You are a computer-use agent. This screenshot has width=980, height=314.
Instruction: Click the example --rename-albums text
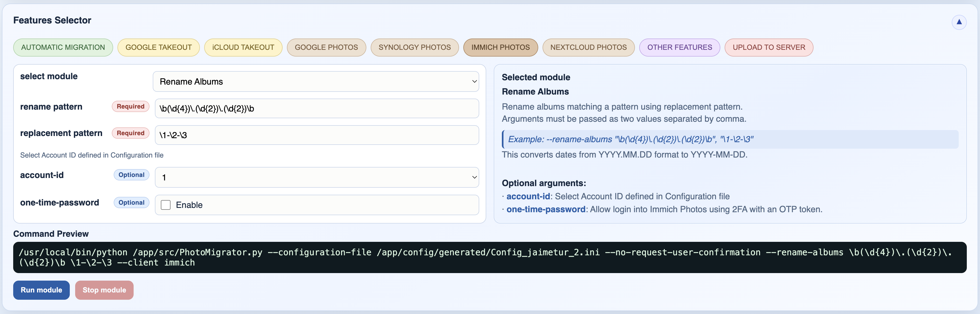(x=630, y=139)
